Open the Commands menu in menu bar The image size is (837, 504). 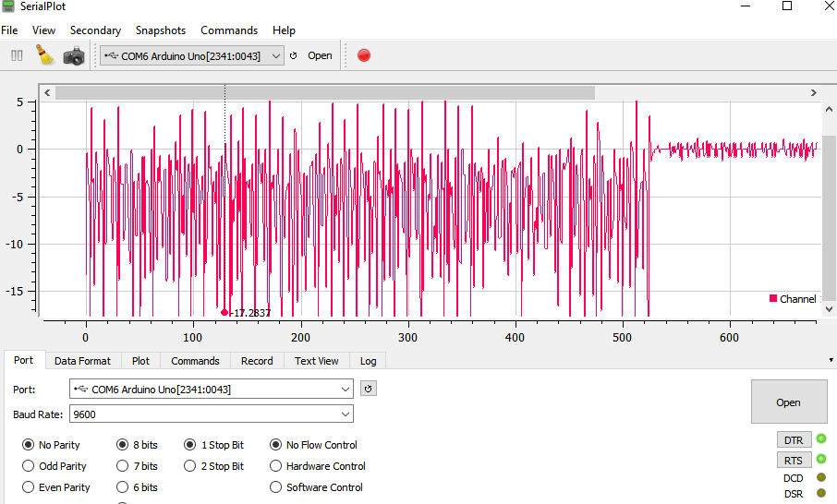(x=229, y=30)
